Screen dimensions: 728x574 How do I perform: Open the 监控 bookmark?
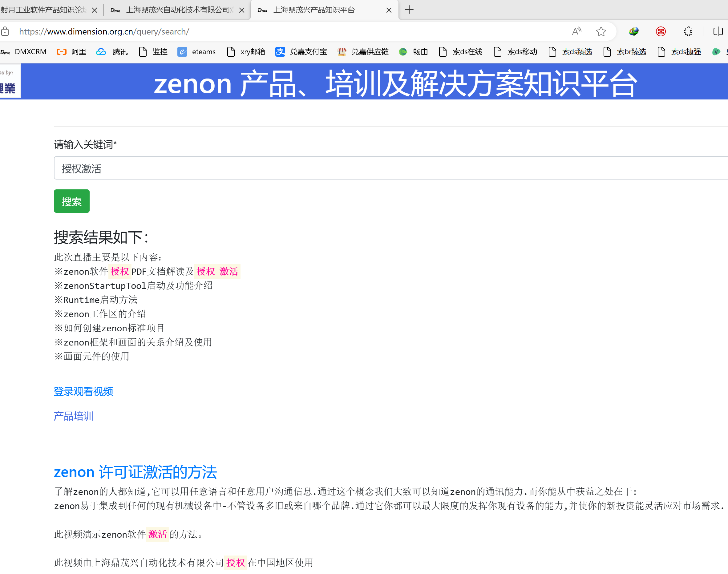click(153, 52)
